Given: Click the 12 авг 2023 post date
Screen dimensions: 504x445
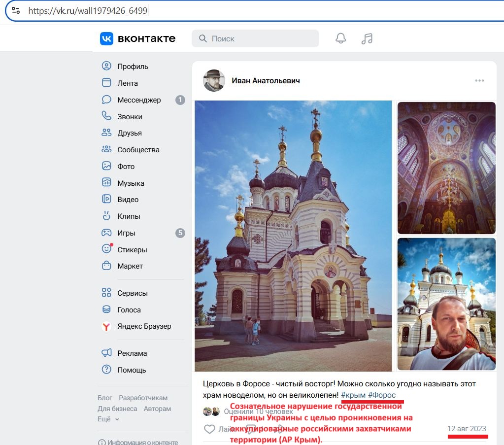Looking at the screenshot, I should click(467, 429).
